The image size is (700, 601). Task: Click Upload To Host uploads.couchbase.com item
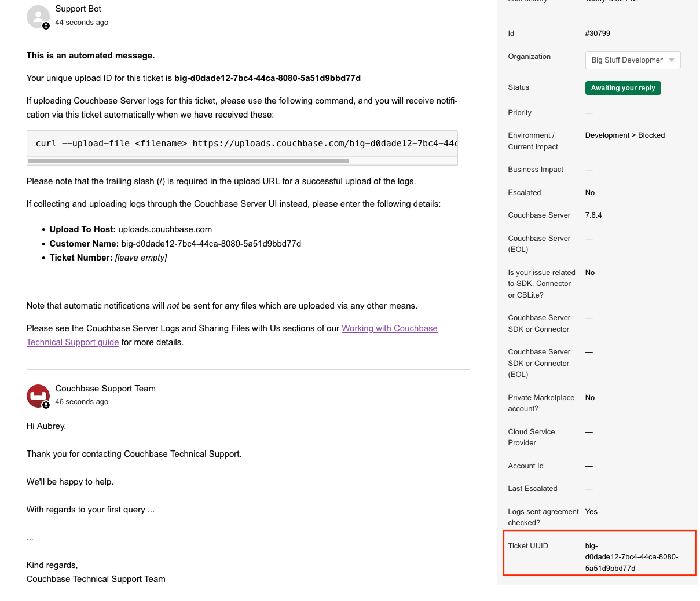click(131, 229)
